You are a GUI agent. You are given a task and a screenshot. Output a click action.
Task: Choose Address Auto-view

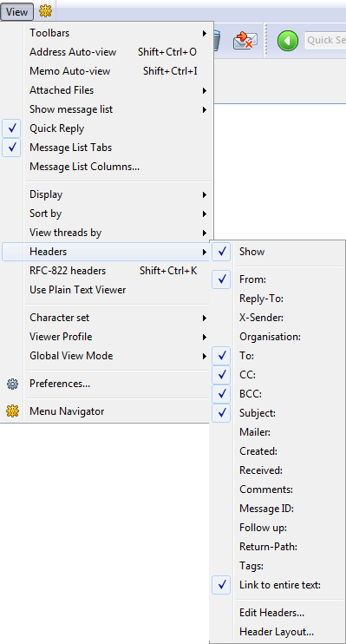(x=107, y=52)
